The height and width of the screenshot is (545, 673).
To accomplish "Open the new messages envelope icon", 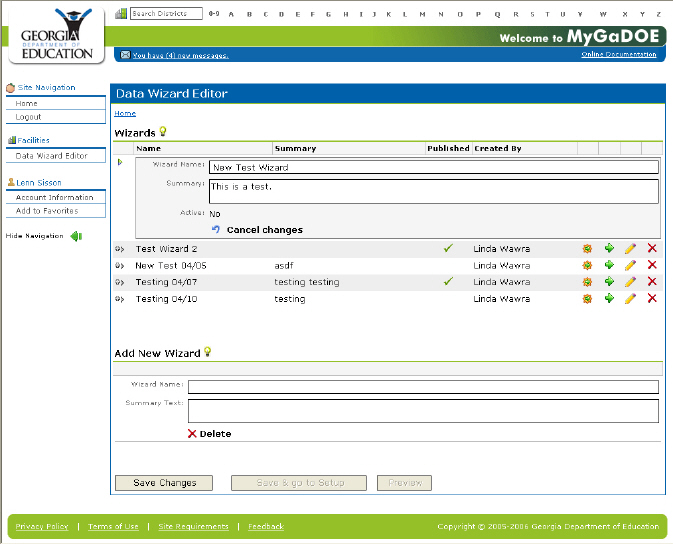I will (125, 55).
